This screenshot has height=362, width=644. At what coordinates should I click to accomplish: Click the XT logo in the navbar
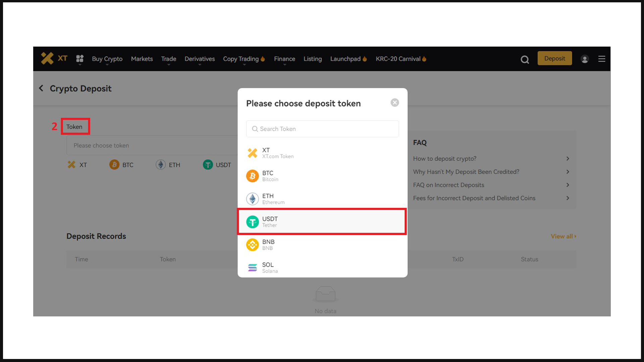coord(54,58)
